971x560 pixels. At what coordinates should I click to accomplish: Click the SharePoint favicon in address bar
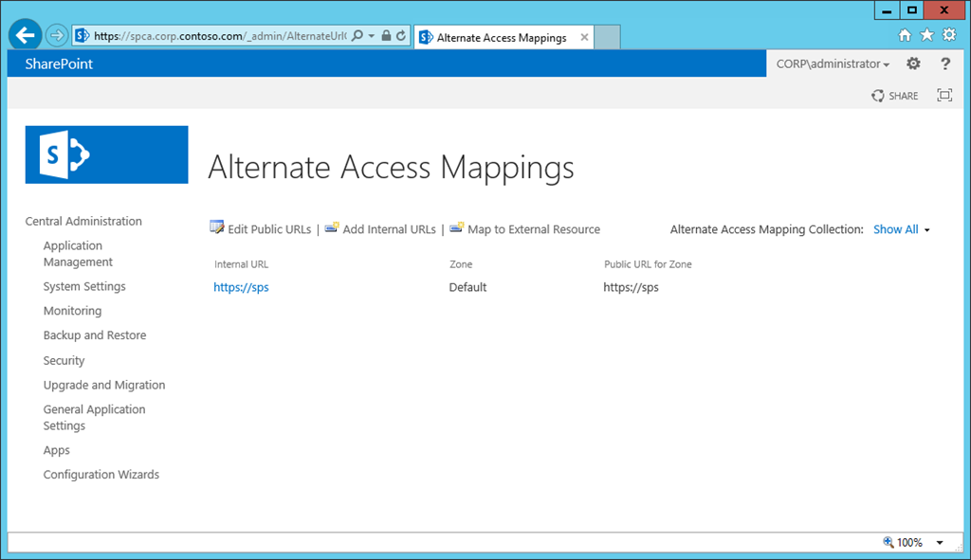82,36
